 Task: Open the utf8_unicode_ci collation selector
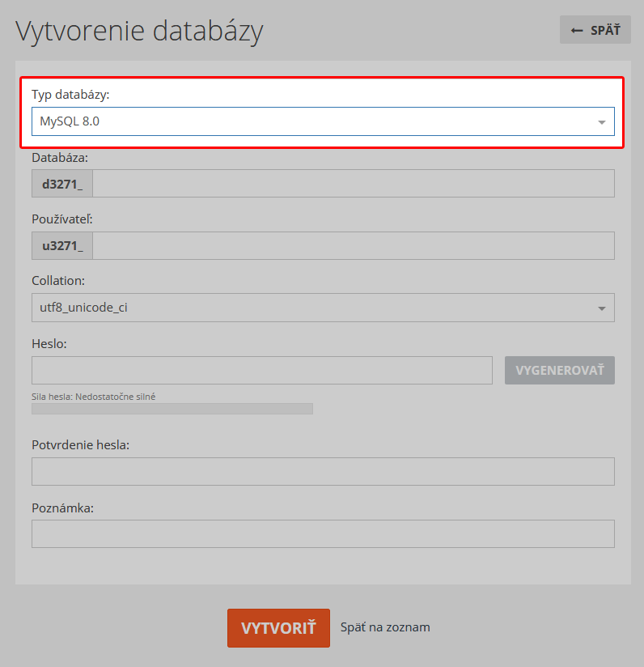point(323,308)
